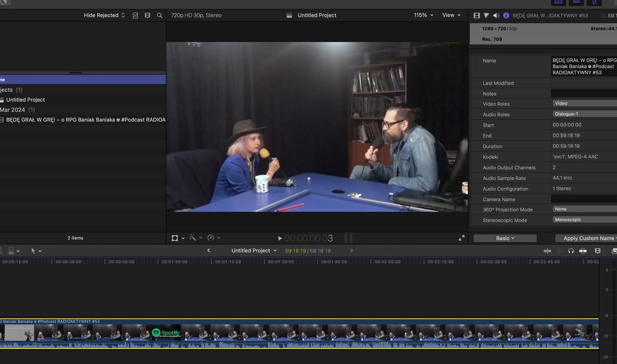617x364 pixels.
Task: Open the Basic metadata view dropdown
Action: tap(505, 238)
